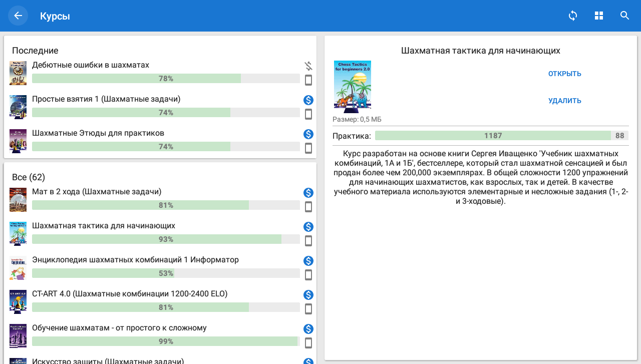Click phone icon for Мат в 2 хода

[x=308, y=207]
